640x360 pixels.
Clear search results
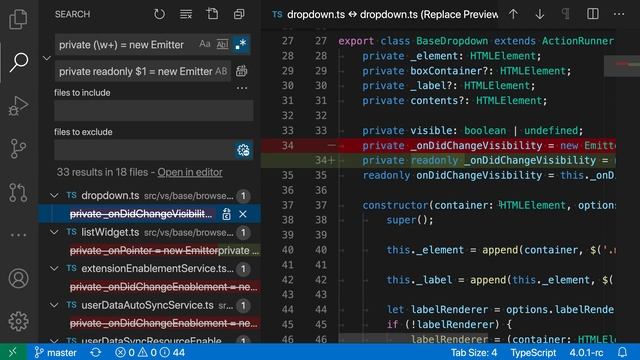[186, 14]
